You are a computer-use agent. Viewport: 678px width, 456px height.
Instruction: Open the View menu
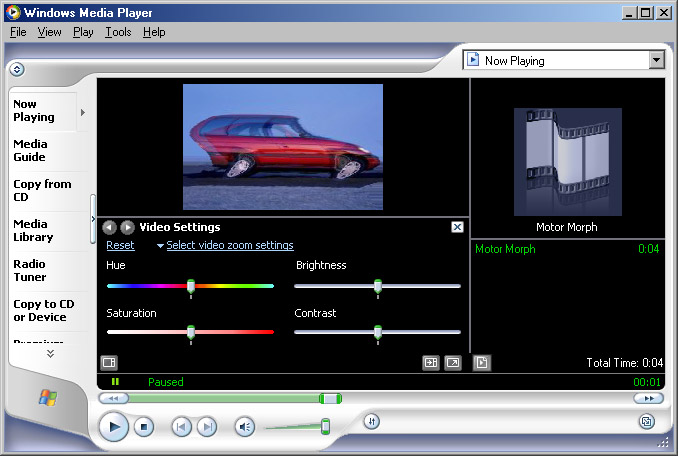click(x=49, y=32)
